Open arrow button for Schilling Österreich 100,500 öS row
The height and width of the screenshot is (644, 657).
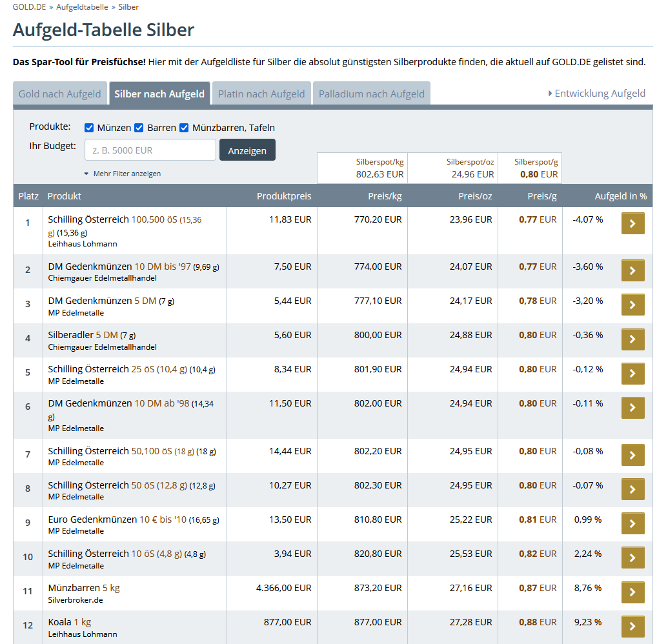(x=632, y=223)
